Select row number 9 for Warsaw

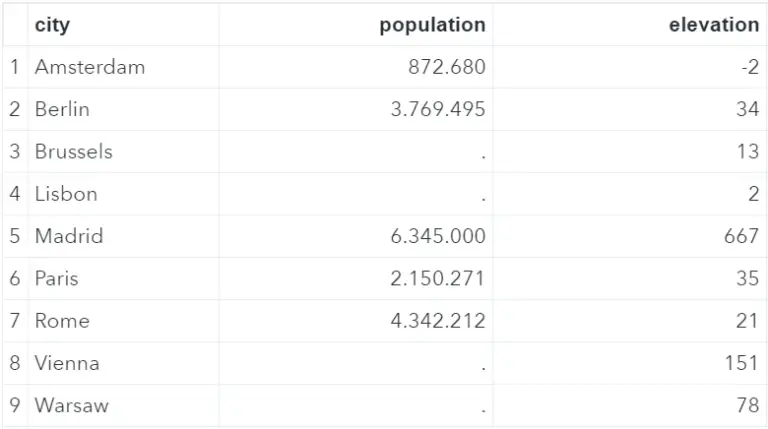15,406
